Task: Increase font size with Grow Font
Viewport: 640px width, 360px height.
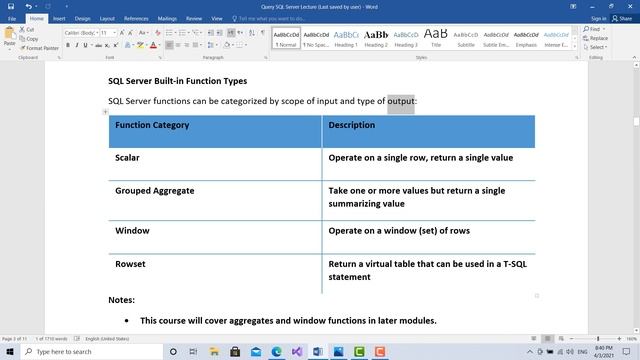Action: pos(122,33)
